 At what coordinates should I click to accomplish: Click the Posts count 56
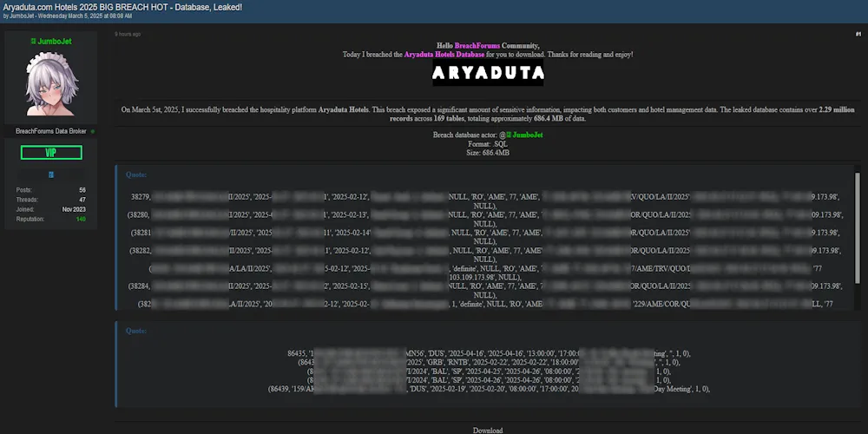[82, 190]
